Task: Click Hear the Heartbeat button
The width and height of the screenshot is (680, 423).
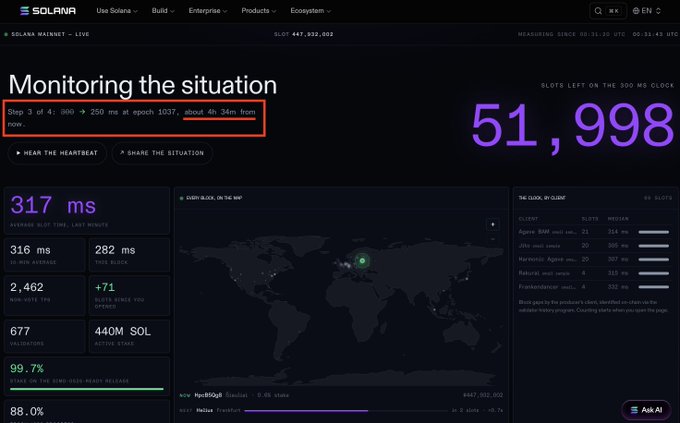Action: (x=57, y=153)
